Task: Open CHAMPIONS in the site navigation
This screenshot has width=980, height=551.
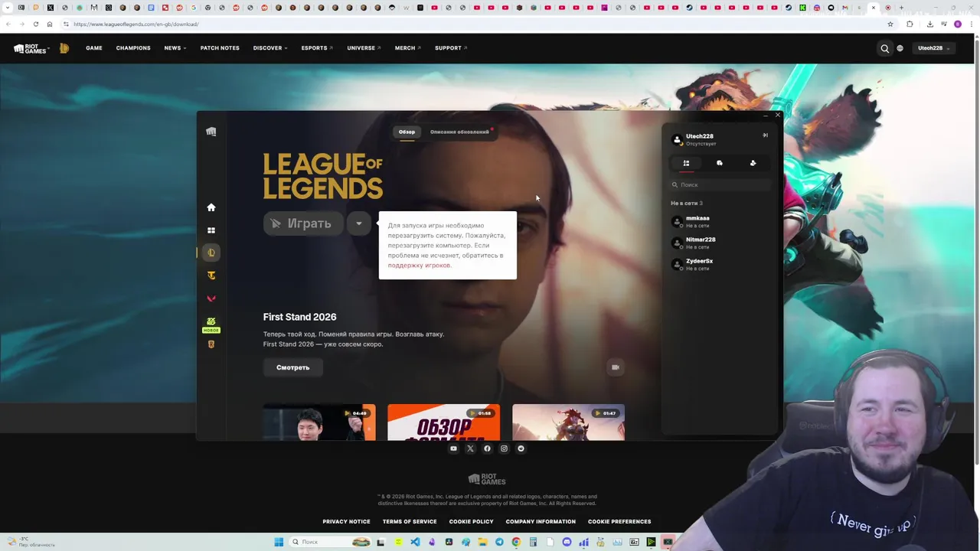Action: (x=133, y=48)
